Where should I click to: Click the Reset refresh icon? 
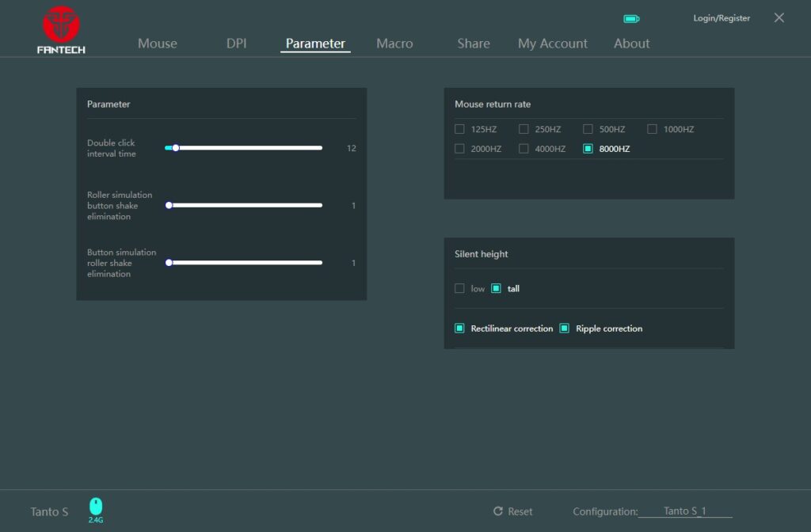click(498, 511)
